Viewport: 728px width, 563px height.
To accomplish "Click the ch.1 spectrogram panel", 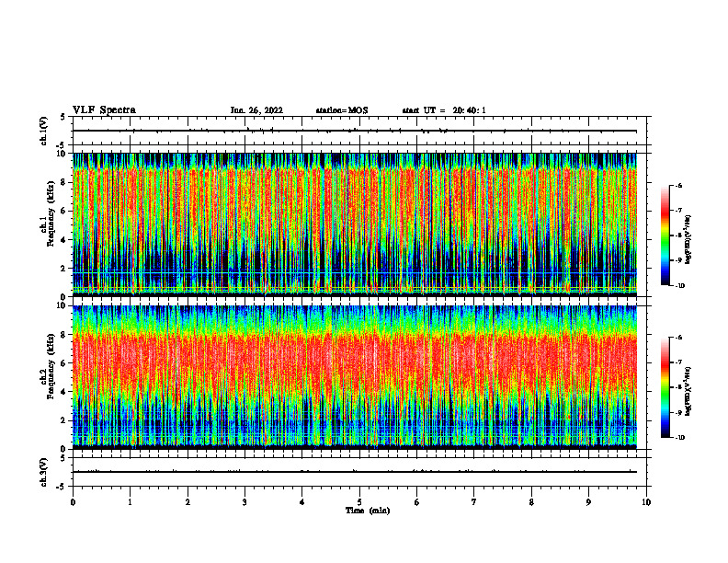I will point(355,224).
